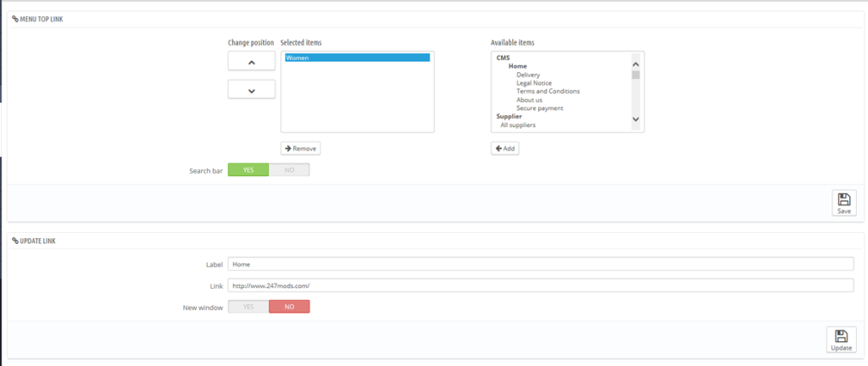Click the move up arrow button
Image resolution: width=868 pixels, height=366 pixels.
coord(252,61)
